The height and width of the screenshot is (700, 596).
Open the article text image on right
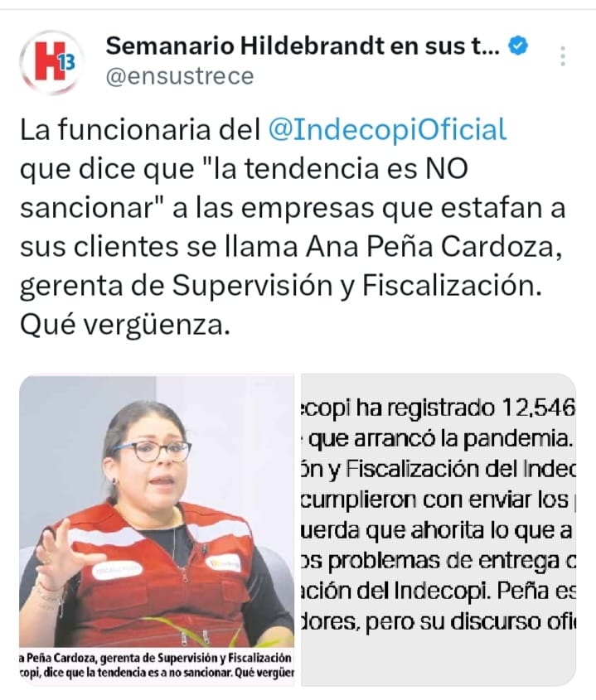439,529
